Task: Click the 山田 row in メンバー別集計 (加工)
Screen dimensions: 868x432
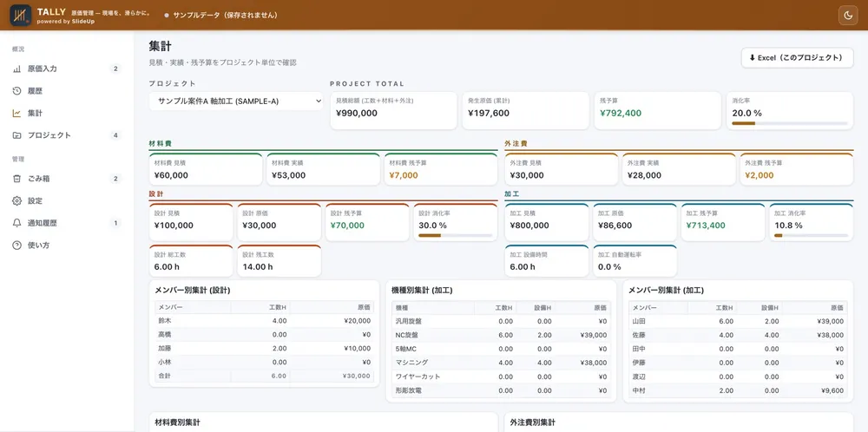Action: click(x=738, y=321)
